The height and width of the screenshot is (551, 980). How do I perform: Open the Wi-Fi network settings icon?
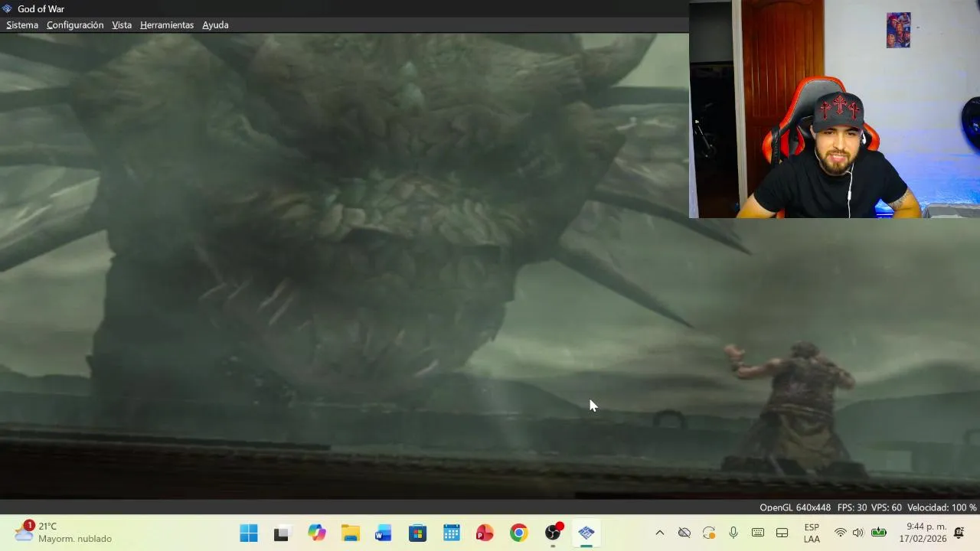click(841, 533)
